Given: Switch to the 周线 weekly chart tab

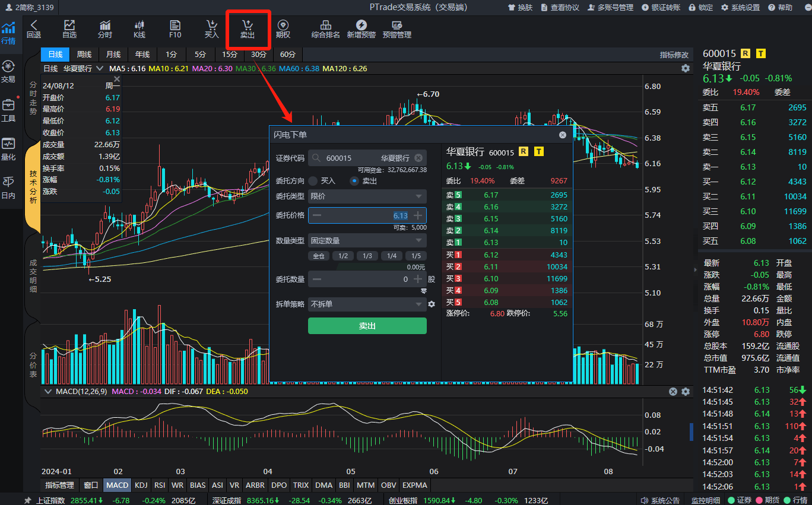Looking at the screenshot, I should (84, 54).
